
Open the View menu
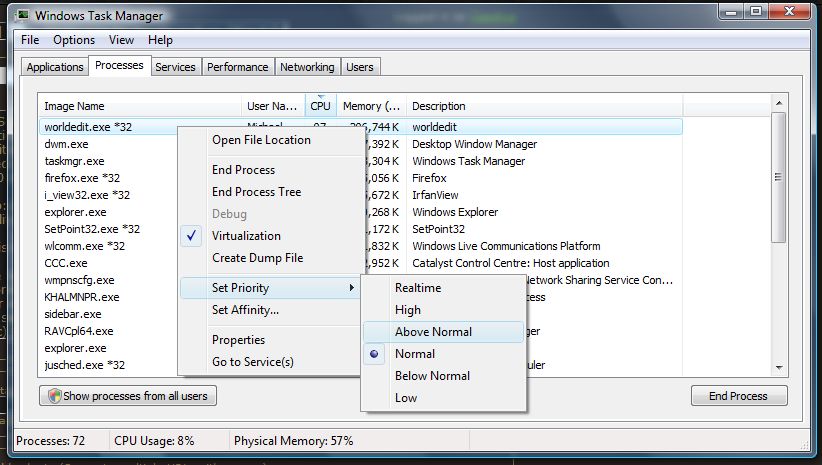[x=121, y=40]
